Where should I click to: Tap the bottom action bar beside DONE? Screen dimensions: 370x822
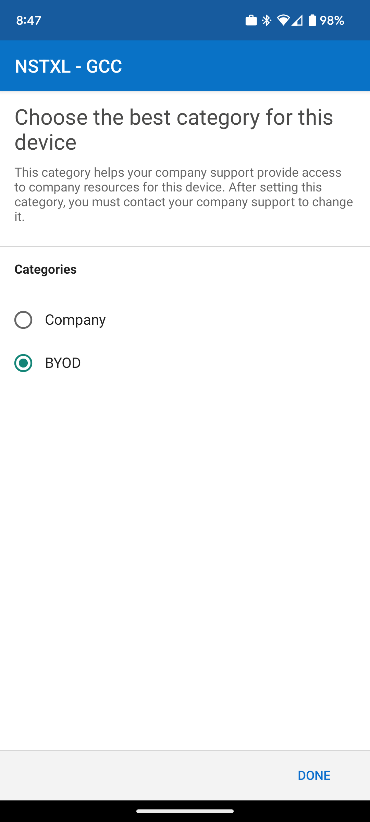[x=147, y=775]
